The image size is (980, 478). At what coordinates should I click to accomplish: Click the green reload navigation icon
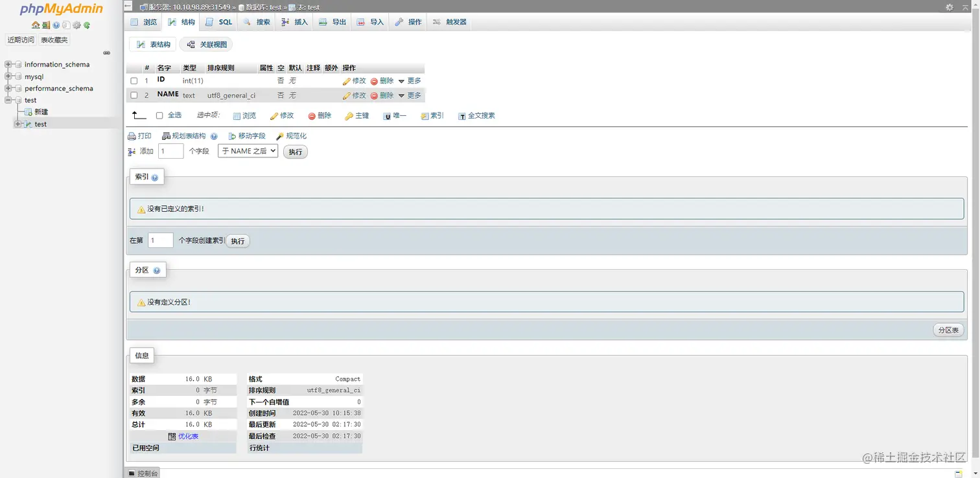(87, 25)
